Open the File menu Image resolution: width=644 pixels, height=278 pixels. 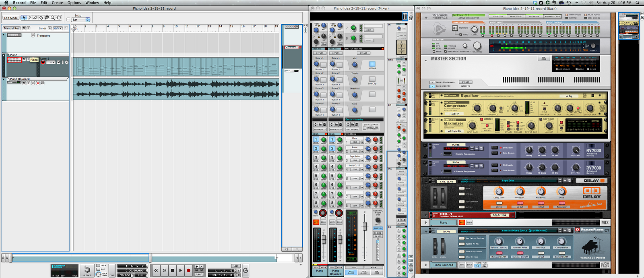pos(33,2)
